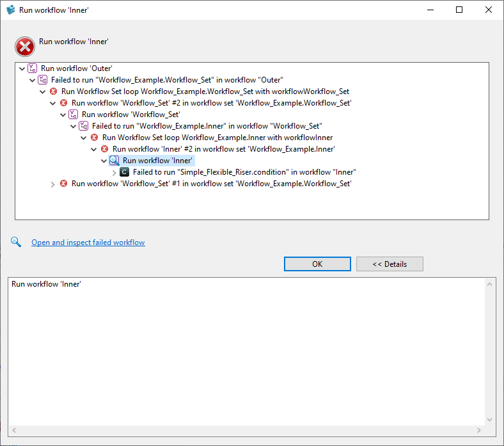
Task: Click workflow set icon beside Failed to run Workflow_Example.Inner
Action: point(84,125)
